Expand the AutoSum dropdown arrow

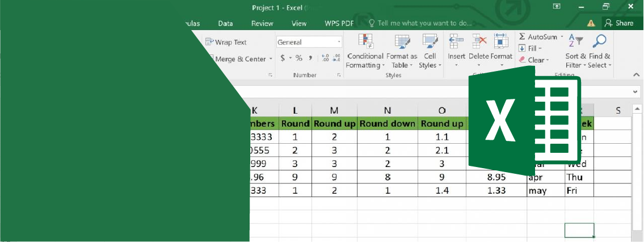pos(562,36)
